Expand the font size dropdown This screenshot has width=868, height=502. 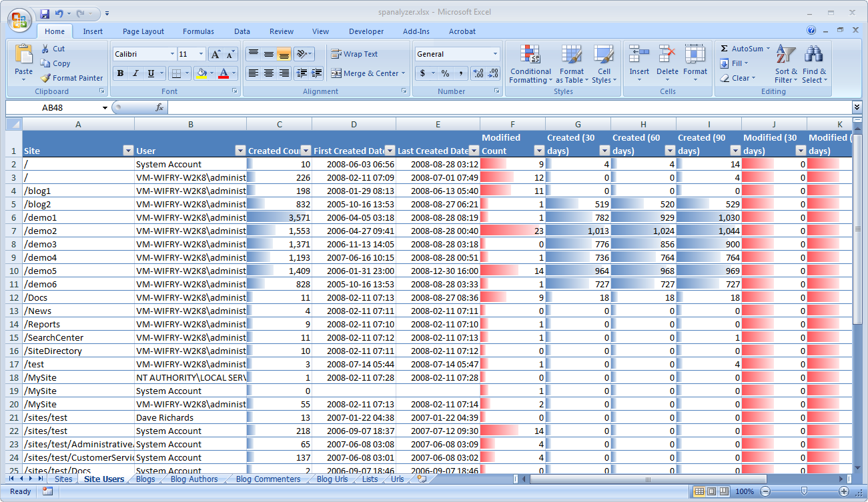tap(201, 54)
